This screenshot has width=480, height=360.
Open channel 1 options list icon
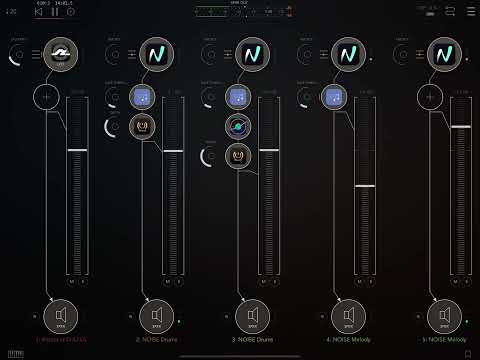36,54
